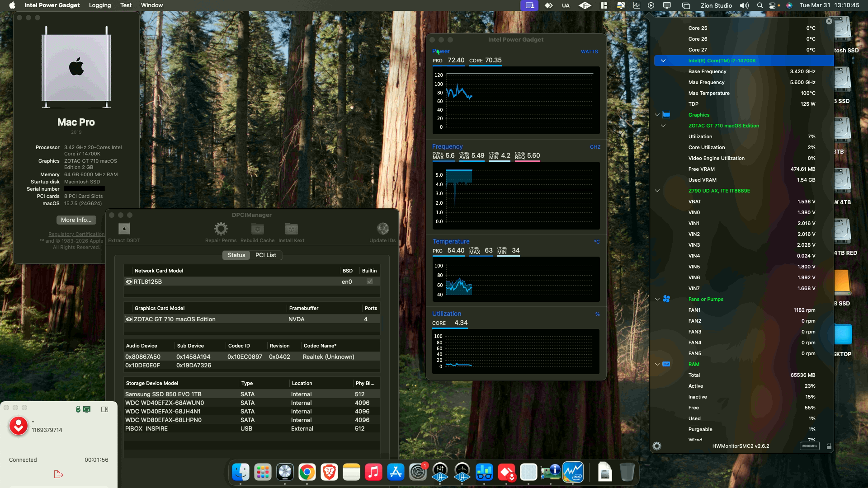868x488 pixels.
Task: Open Finder from the Dock
Action: 241,472
